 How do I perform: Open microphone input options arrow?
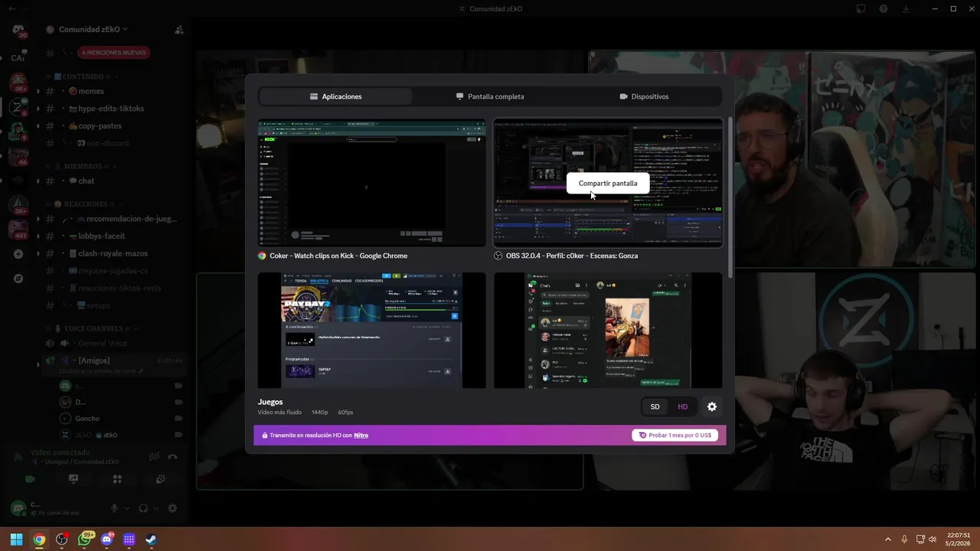[127, 508]
